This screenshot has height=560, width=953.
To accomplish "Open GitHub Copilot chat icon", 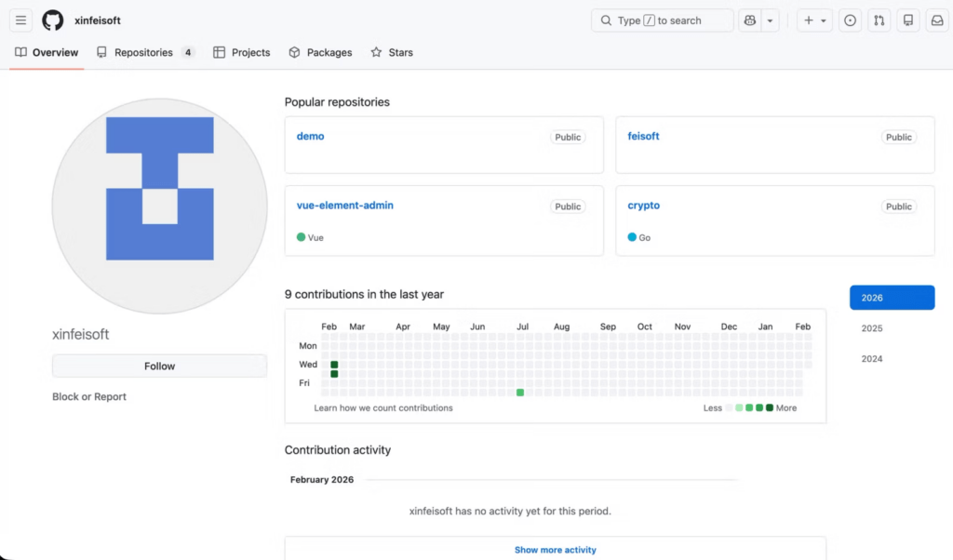I will pyautogui.click(x=750, y=20).
